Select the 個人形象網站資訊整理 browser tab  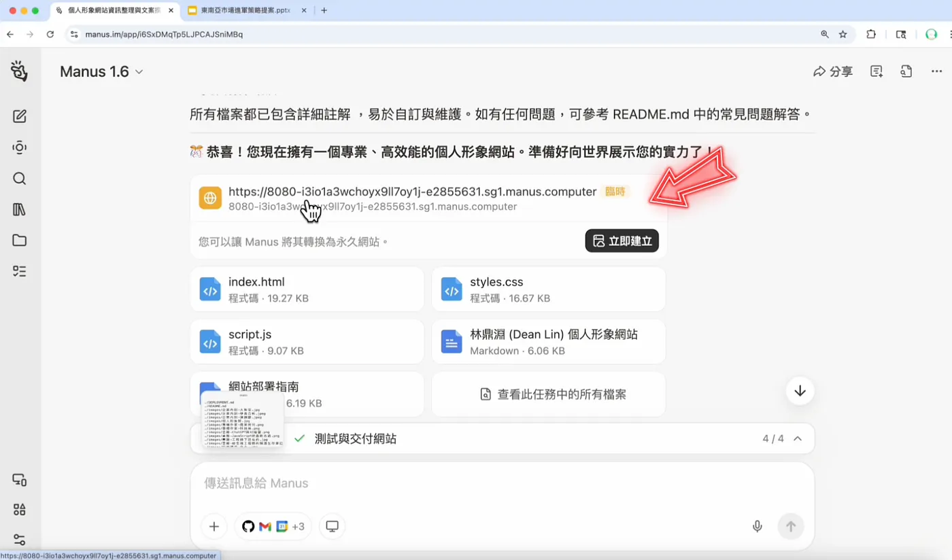[x=115, y=10]
